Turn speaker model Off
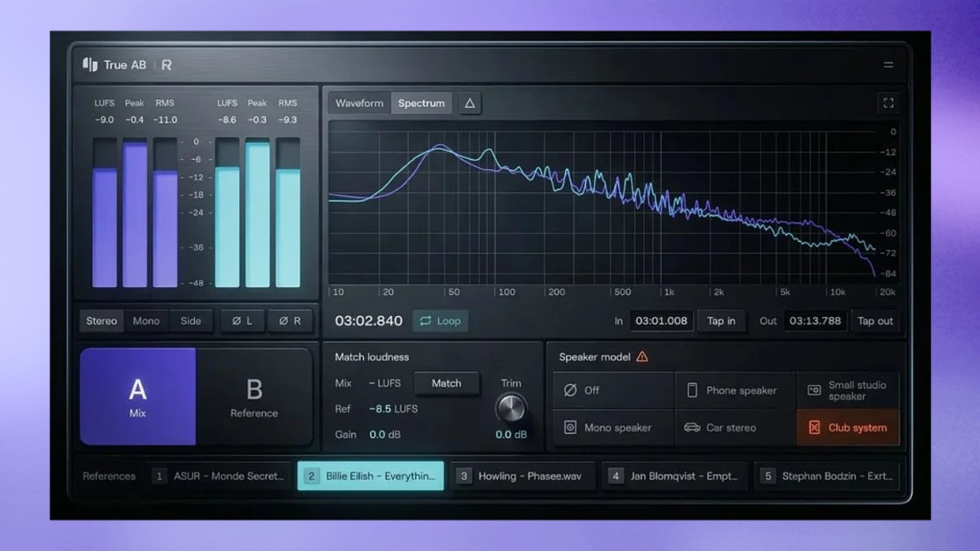Screen dimensions: 980x551 [614, 390]
